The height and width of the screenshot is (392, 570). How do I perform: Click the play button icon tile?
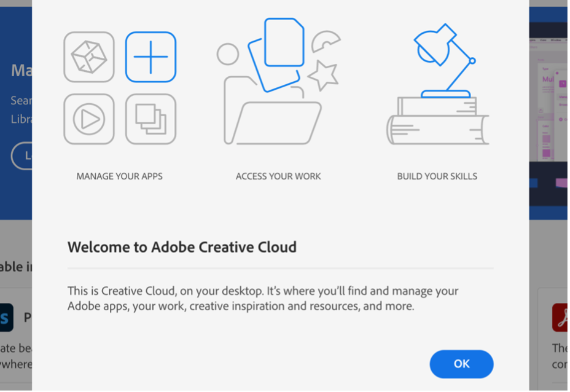pos(89,119)
